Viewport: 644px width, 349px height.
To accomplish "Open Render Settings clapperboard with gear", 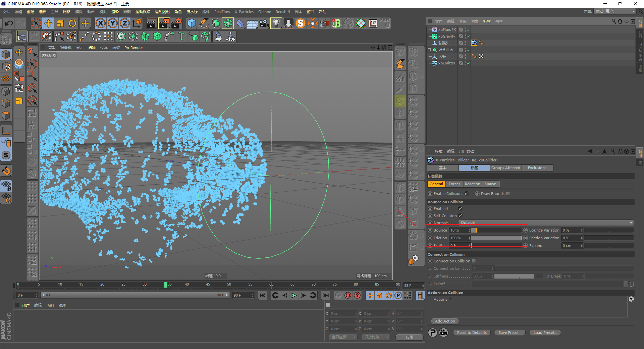I will [x=176, y=23].
